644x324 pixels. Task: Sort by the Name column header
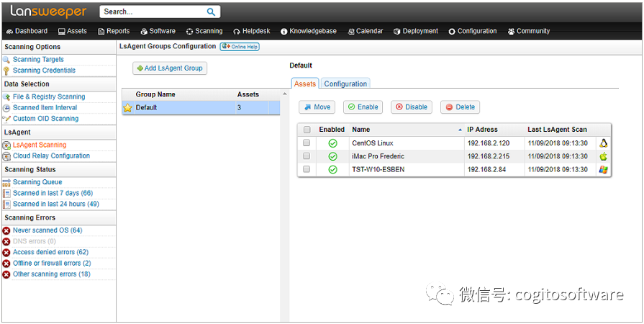pyautogui.click(x=407, y=130)
